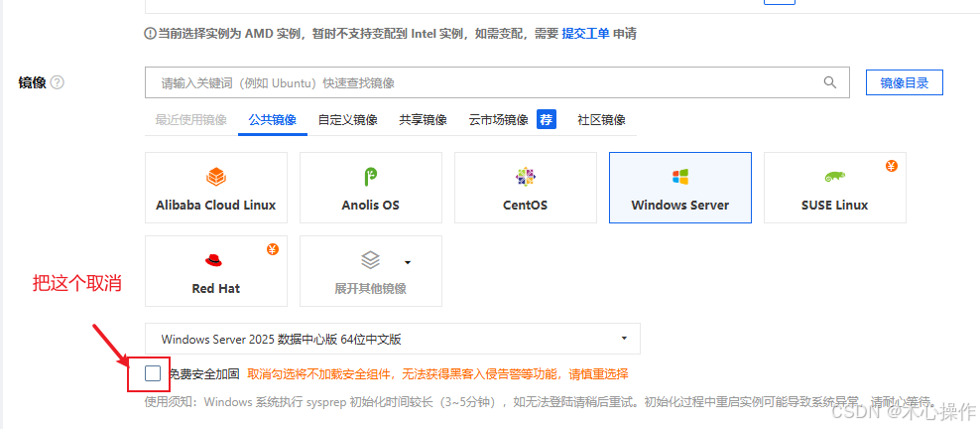
Task: Switch to the 公共镜像 tab
Action: [273, 120]
